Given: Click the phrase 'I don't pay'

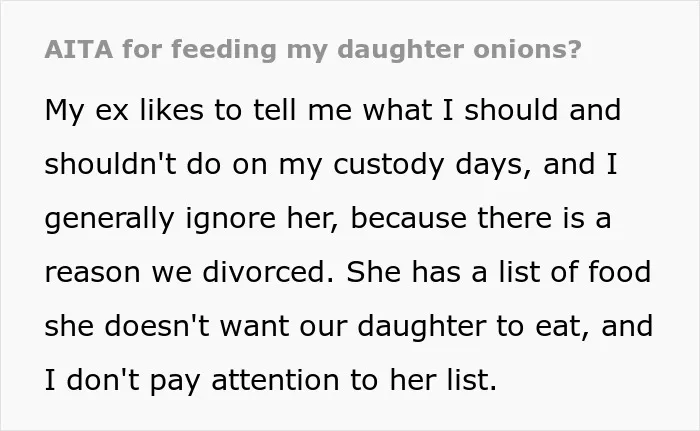Looking at the screenshot, I should (x=122, y=381).
